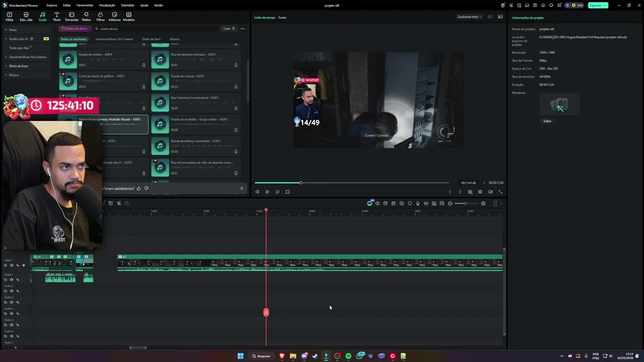Click the Editar thumbnail button
644x362 pixels.
[547, 121]
